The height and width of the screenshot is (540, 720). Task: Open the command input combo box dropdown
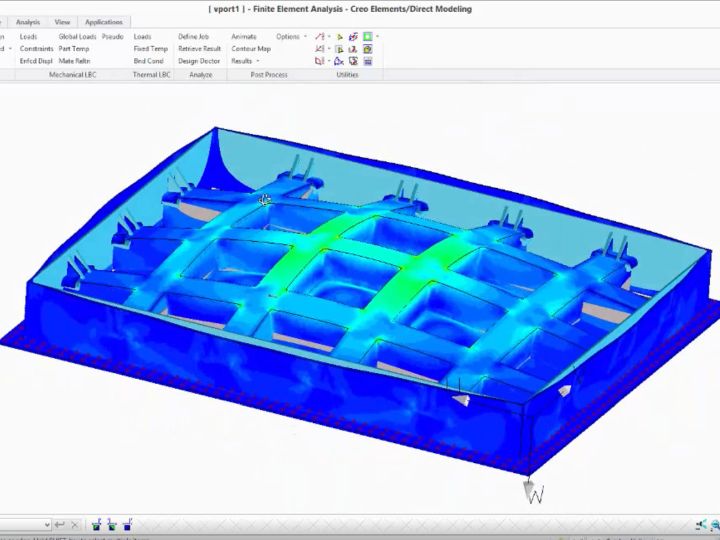46,524
